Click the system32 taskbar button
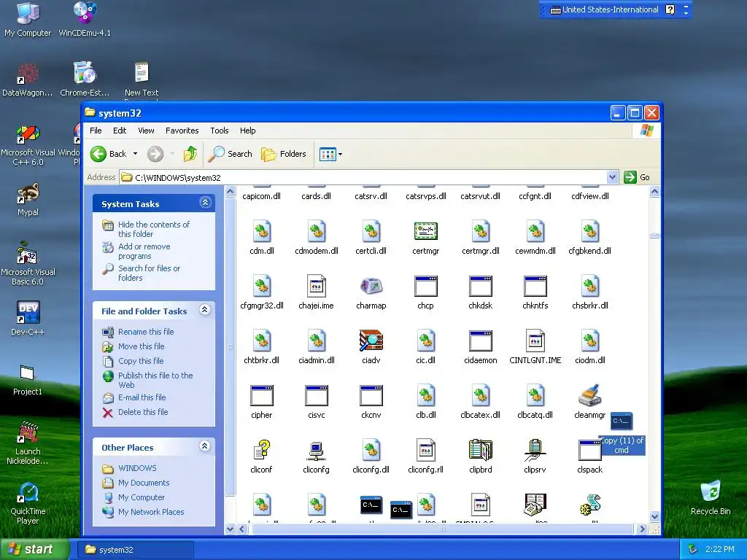This screenshot has height=560, width=747. tap(136, 550)
